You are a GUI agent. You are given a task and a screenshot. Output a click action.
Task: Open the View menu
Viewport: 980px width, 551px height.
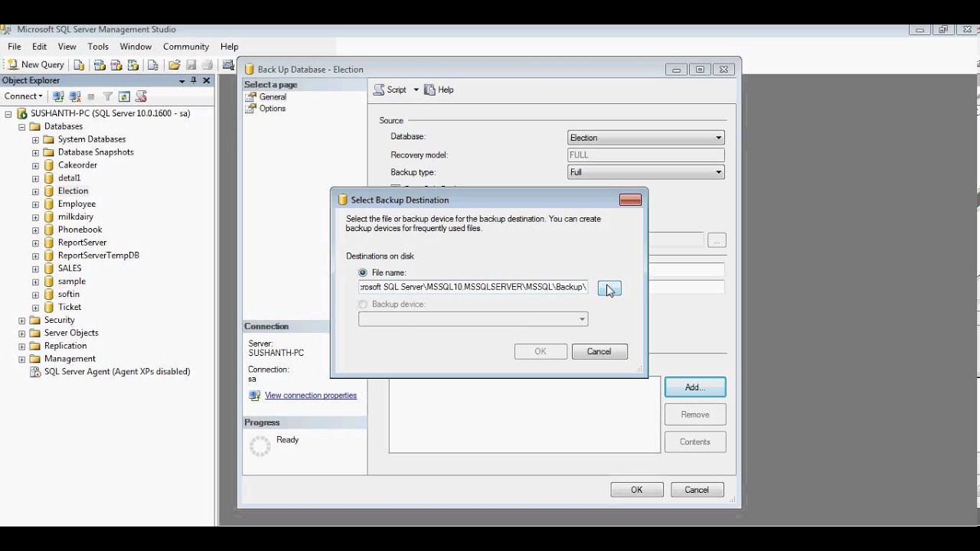pyautogui.click(x=67, y=47)
